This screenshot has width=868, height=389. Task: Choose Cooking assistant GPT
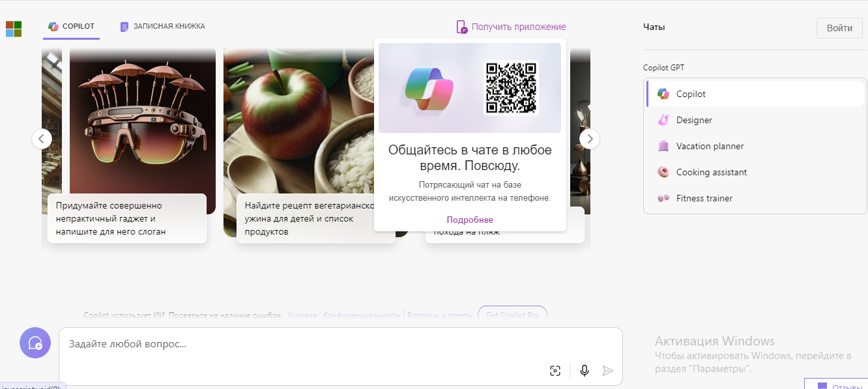[x=756, y=172]
